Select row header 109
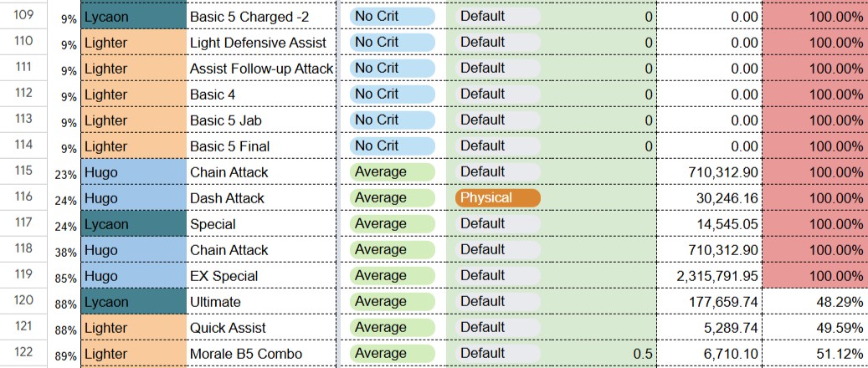The image size is (868, 368). (23, 16)
